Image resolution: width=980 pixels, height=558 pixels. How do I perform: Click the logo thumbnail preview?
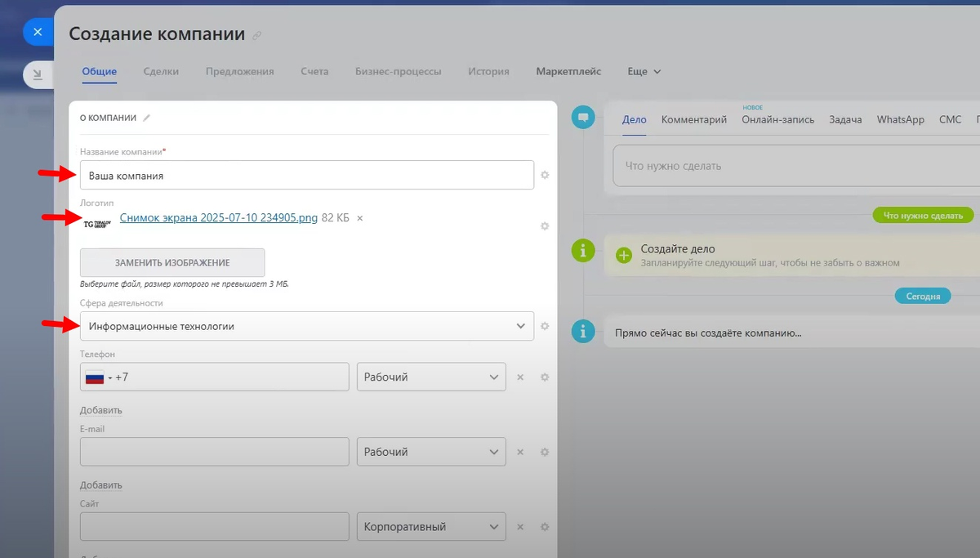pyautogui.click(x=97, y=222)
